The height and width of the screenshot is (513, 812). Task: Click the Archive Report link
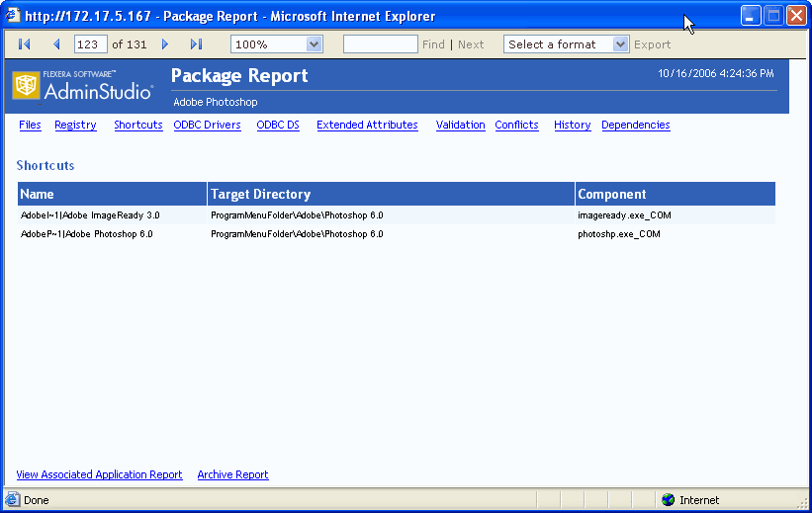(232, 475)
